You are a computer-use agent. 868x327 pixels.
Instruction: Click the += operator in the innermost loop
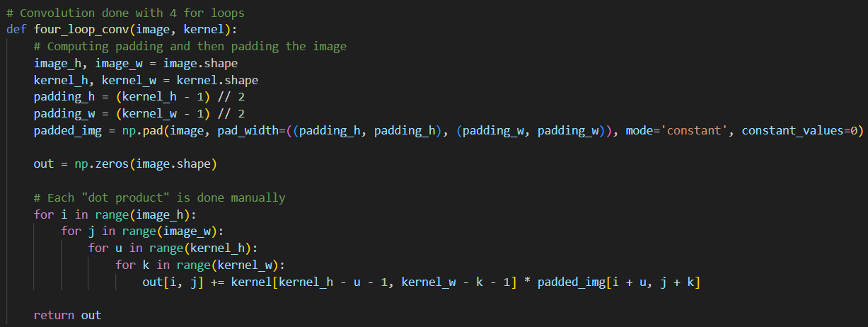point(214,282)
